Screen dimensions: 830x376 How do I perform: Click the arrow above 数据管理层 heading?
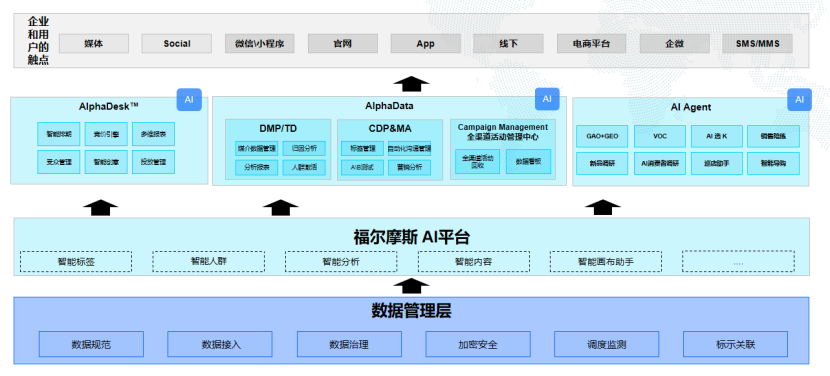click(x=411, y=285)
